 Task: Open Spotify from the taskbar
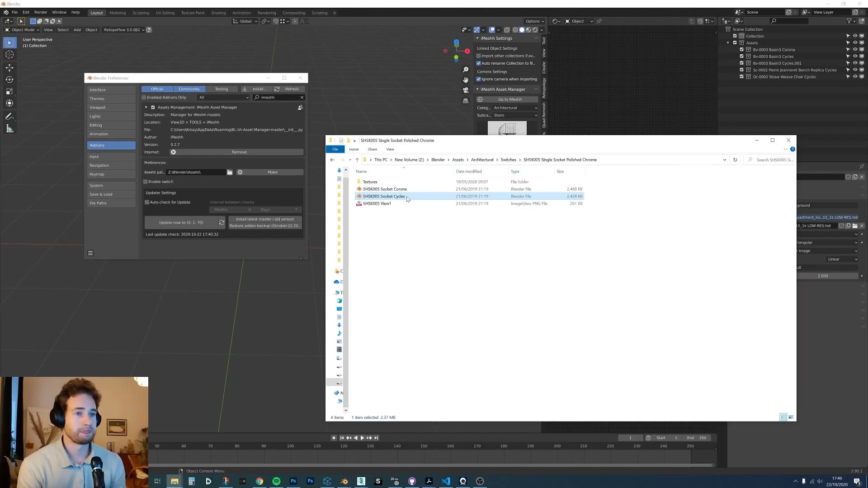pyautogui.click(x=276, y=481)
